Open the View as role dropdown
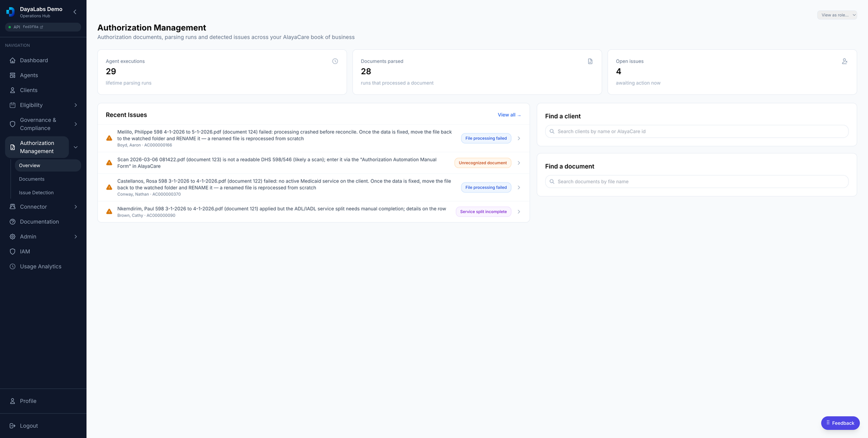Screen dimensions: 868x438 point(837,15)
